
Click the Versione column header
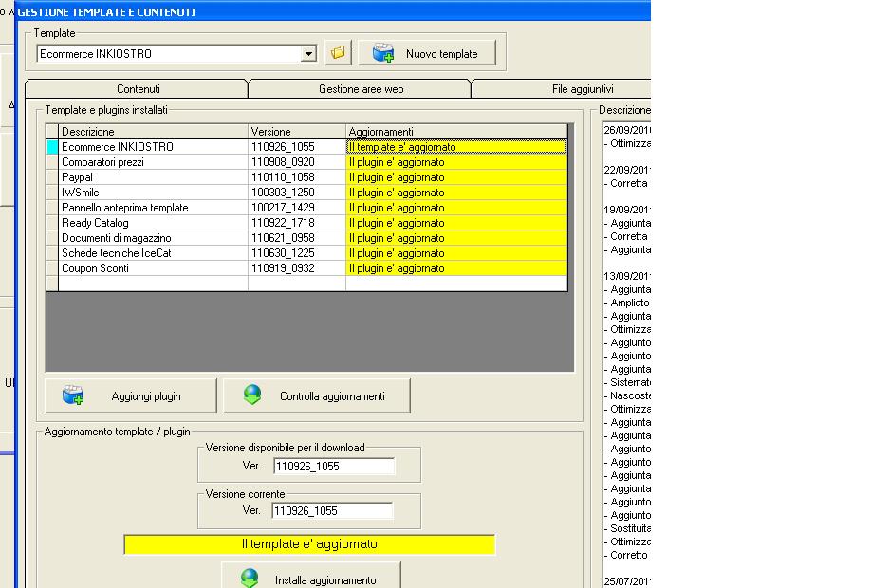pos(296,132)
